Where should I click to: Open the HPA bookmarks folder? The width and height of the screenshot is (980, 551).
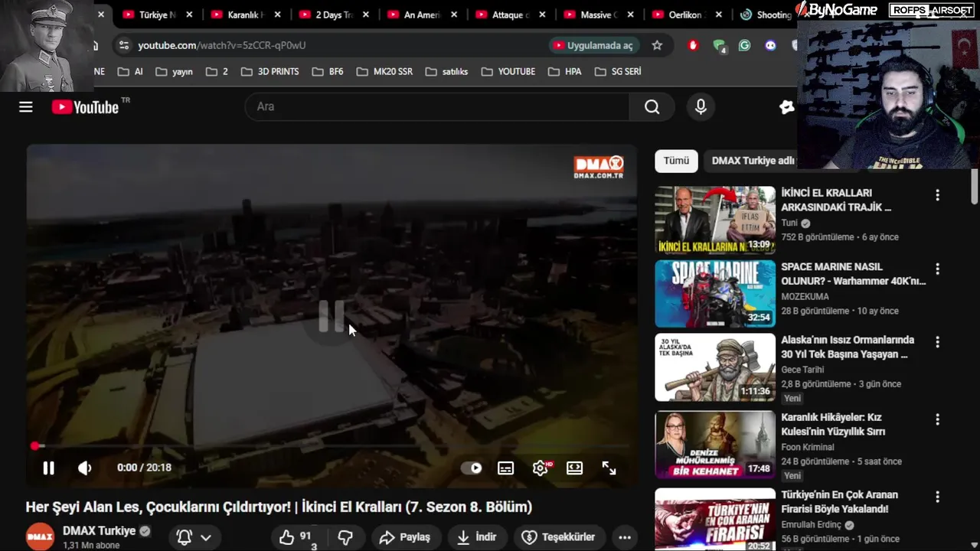(565, 71)
